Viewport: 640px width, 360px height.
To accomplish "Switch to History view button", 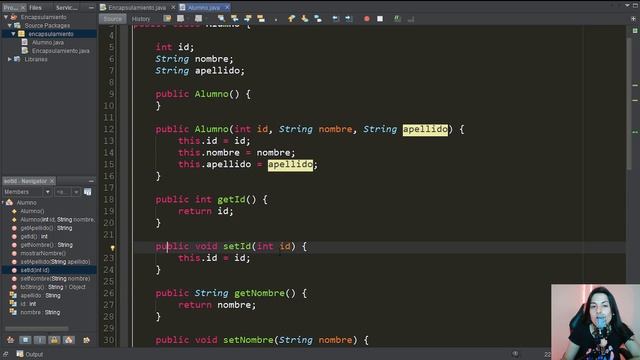I will click(x=141, y=19).
